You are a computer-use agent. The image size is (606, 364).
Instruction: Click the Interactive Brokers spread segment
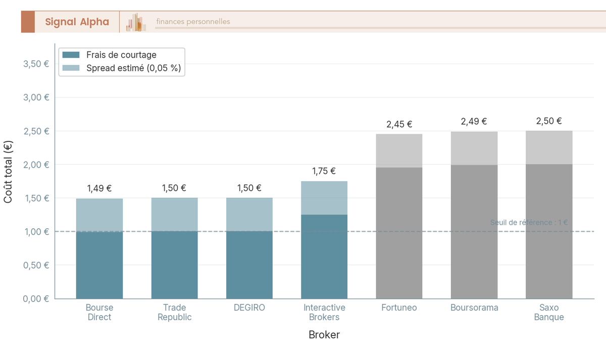[324, 198]
